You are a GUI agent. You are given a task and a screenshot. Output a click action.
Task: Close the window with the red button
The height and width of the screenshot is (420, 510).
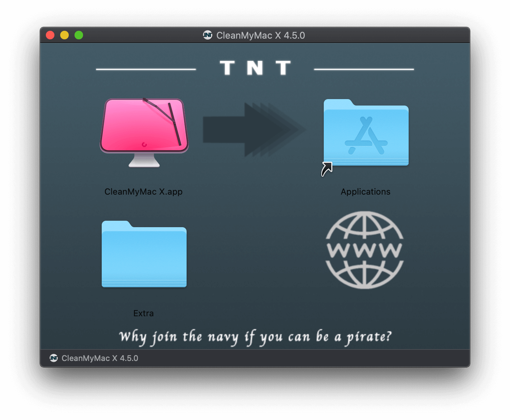coord(50,35)
